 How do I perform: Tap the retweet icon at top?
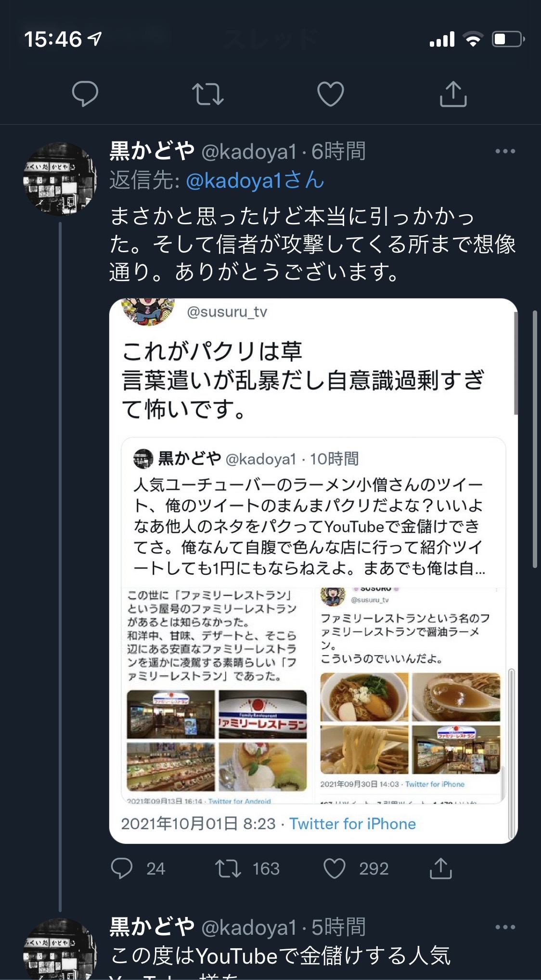click(208, 94)
